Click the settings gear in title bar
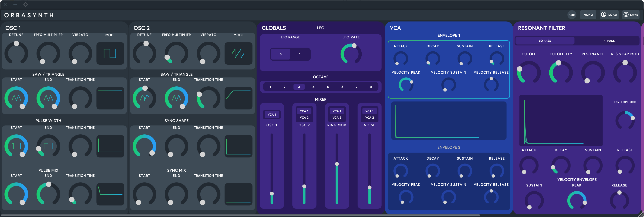The height and width of the screenshot is (217, 644). pyautogui.click(x=25, y=4)
